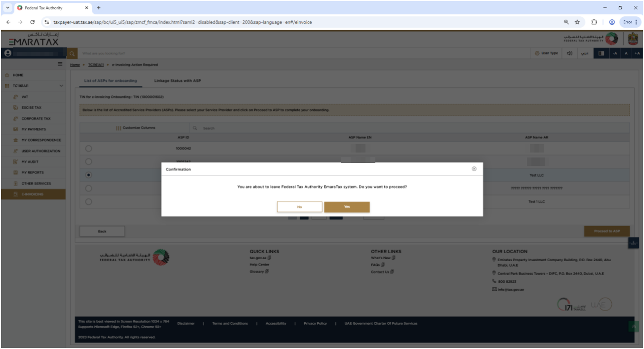Click the TC1161A11 breadcrumb link
The image size is (644, 349).
[x=95, y=65]
